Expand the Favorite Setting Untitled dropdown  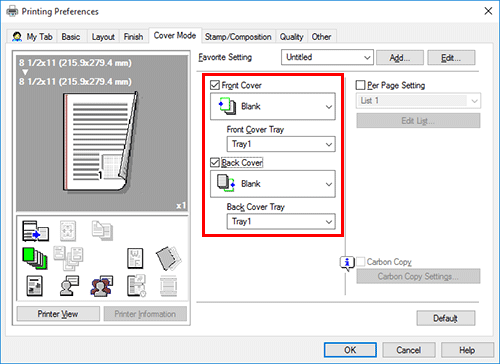pos(327,57)
